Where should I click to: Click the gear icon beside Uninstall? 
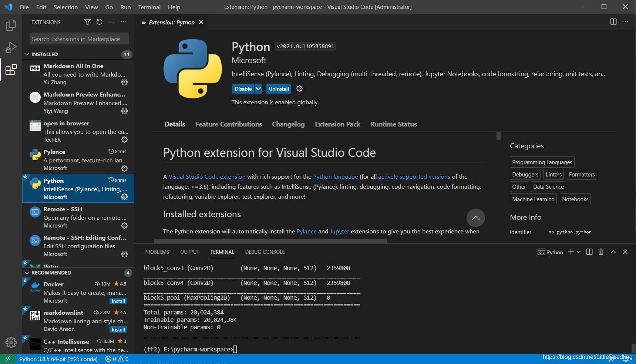[300, 88]
